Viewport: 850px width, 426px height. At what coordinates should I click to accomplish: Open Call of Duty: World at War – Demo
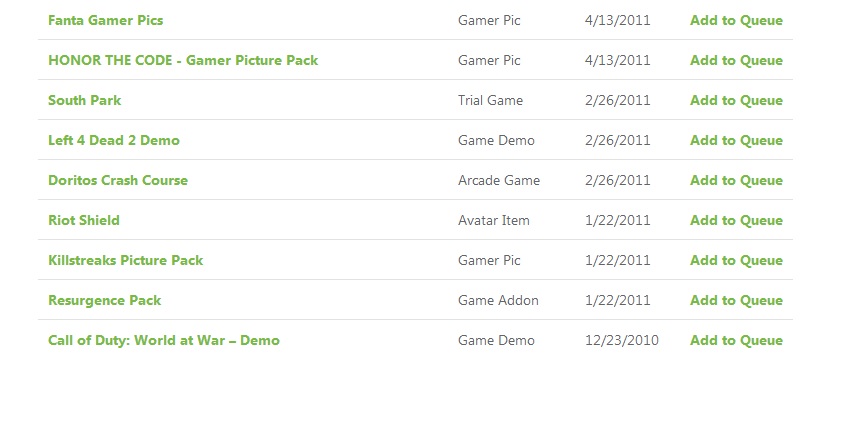(x=164, y=340)
